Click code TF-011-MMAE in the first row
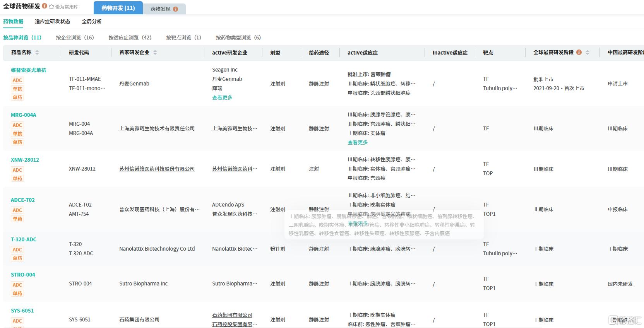This screenshot has height=328, width=644. click(x=85, y=79)
